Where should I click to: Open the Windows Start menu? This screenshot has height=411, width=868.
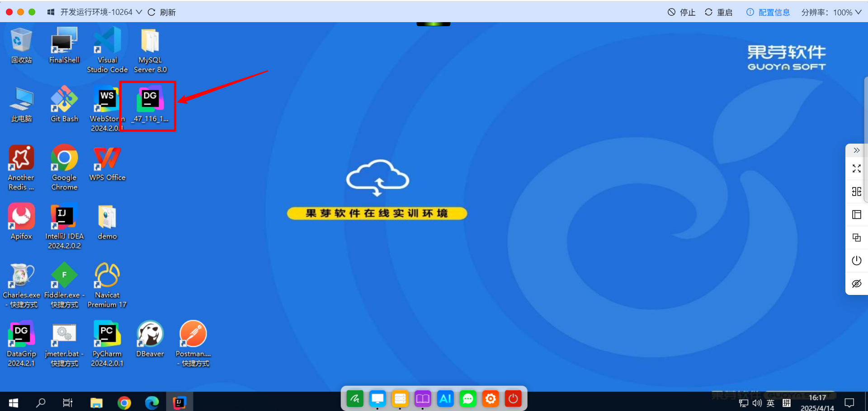(x=14, y=402)
